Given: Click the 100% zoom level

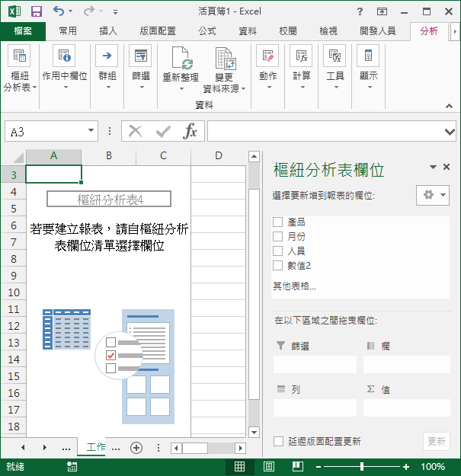Looking at the screenshot, I should click(433, 467).
